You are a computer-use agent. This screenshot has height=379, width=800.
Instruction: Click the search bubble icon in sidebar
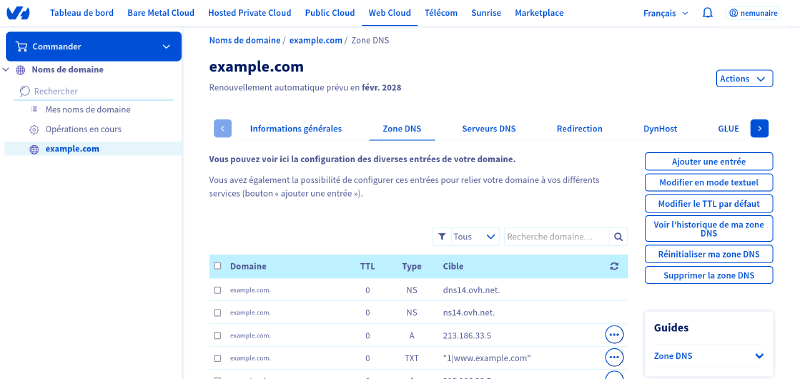24,91
